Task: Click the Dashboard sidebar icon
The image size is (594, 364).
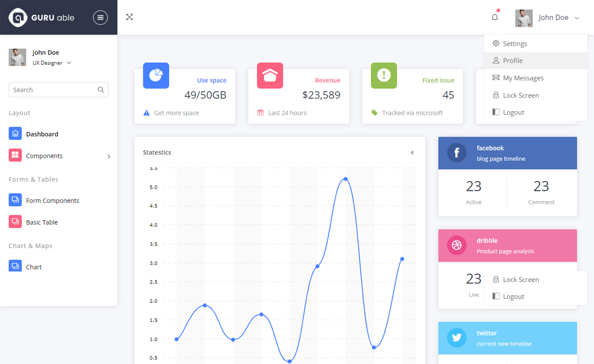Action: (x=15, y=134)
